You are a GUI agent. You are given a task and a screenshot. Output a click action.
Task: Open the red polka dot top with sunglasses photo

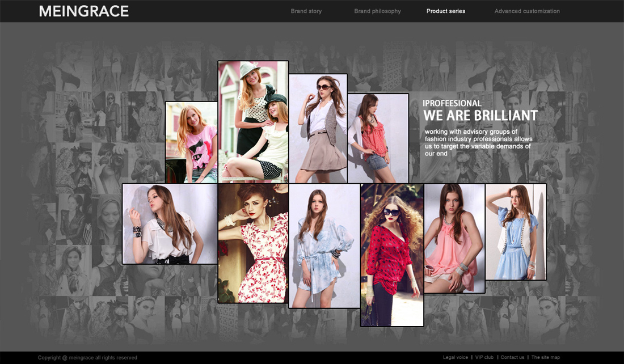[392, 255]
